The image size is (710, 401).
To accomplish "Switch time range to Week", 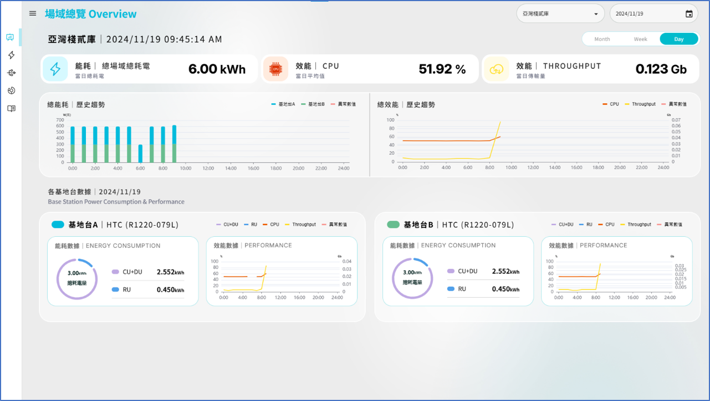I will (x=640, y=39).
